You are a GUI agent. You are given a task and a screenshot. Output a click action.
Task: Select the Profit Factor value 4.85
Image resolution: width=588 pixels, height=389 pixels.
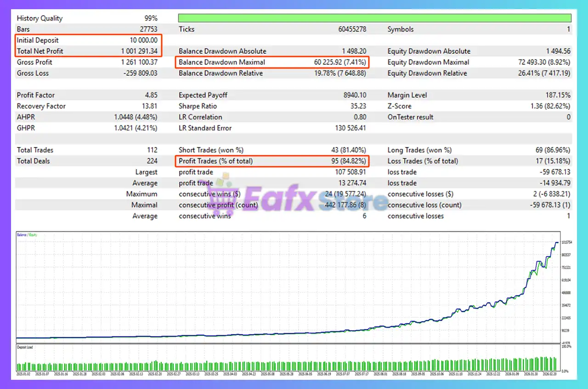tap(150, 95)
